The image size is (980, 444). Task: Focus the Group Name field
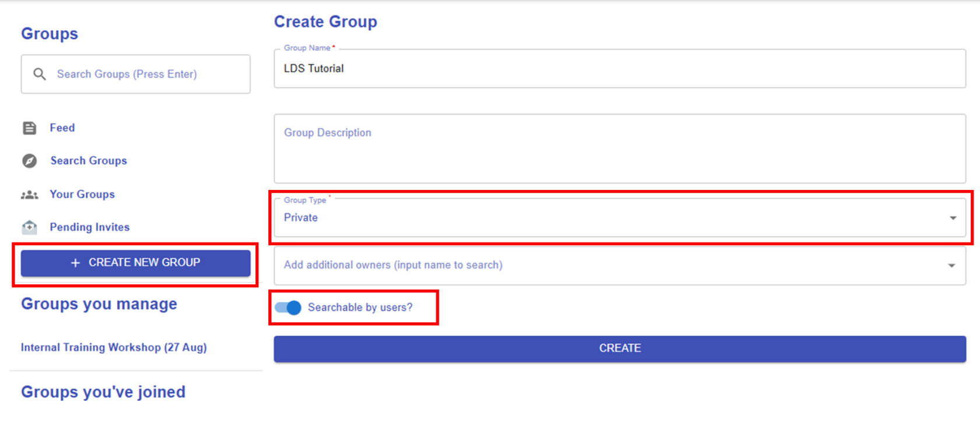tap(619, 69)
